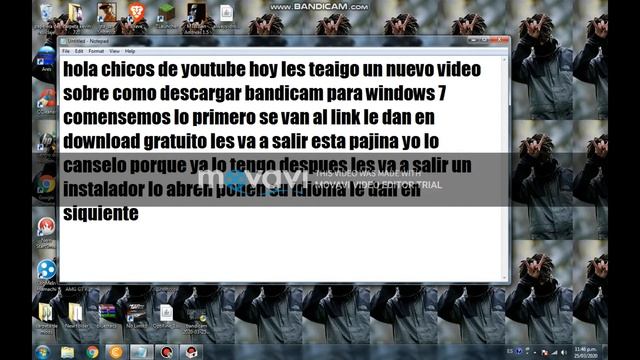Image resolution: width=640 pixels, height=360 pixels.
Task: Launch the Minecraft grass block shortcut
Action: pyautogui.click(x=166, y=13)
